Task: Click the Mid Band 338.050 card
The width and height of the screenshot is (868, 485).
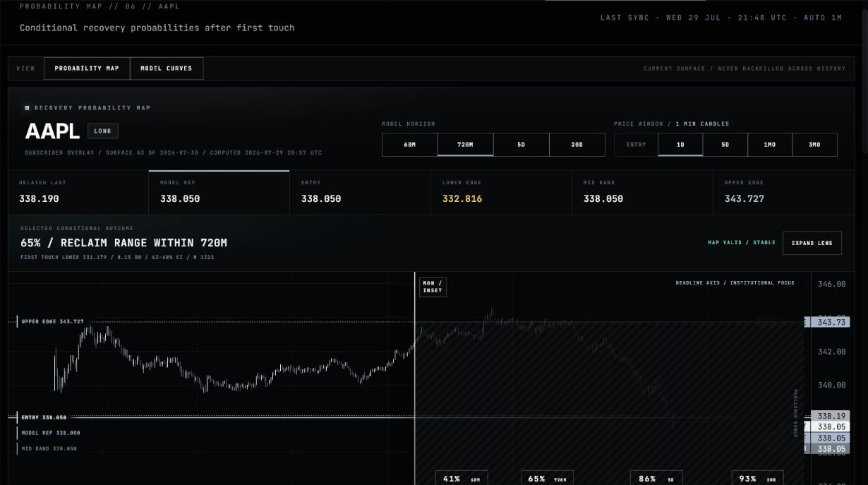Action: pyautogui.click(x=642, y=192)
